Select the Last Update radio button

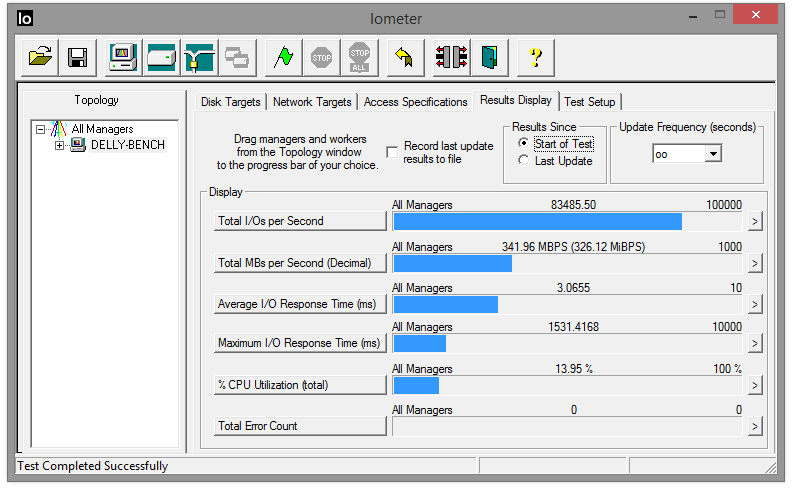(523, 161)
